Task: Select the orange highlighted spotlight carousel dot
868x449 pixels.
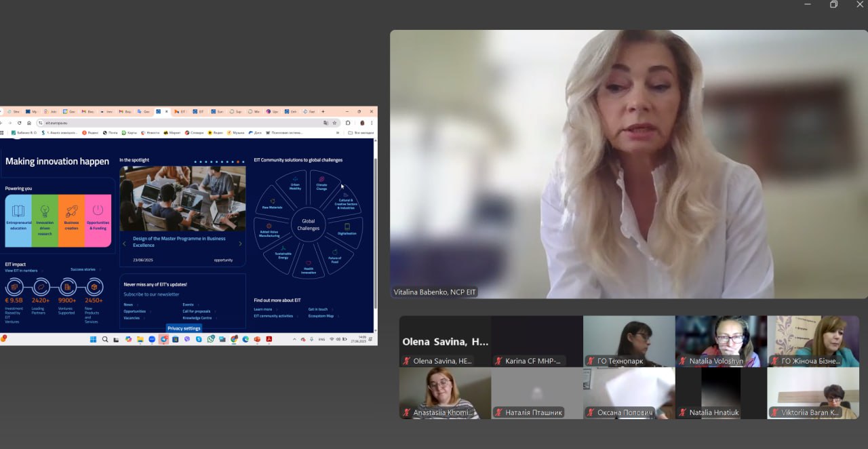Action: [x=239, y=162]
